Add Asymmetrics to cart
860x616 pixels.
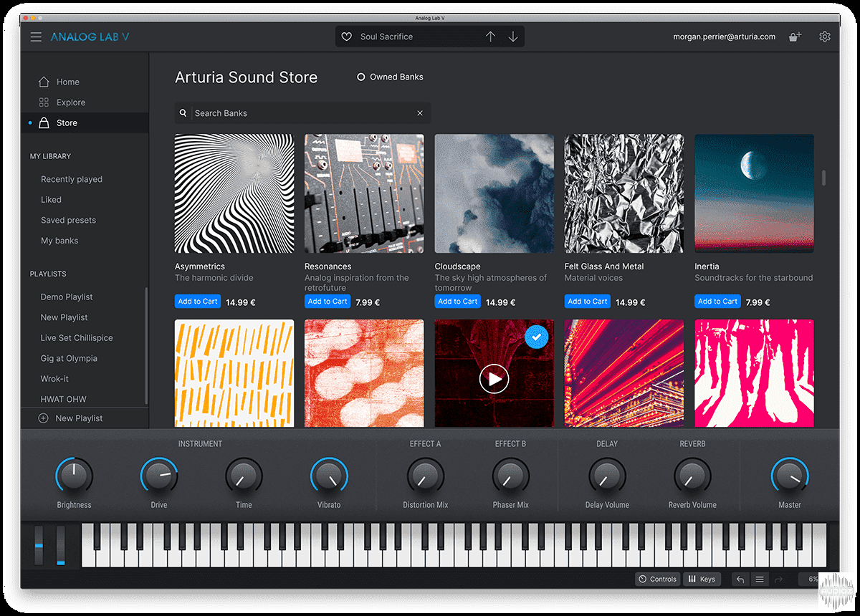pyautogui.click(x=198, y=302)
